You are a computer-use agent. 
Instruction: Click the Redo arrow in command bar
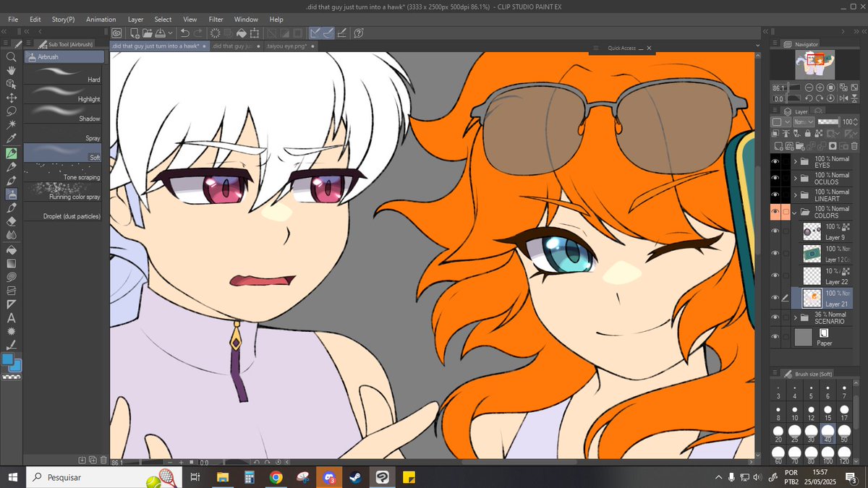(x=198, y=33)
